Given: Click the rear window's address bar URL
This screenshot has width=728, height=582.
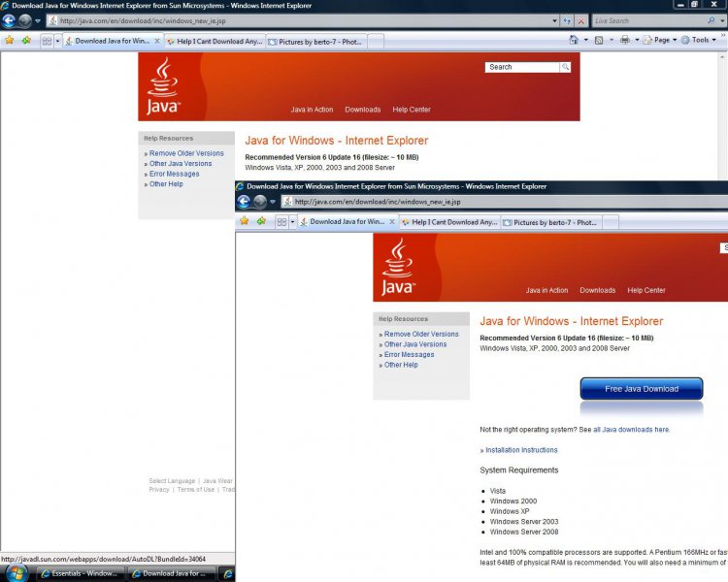Looking at the screenshot, I should click(x=143, y=21).
